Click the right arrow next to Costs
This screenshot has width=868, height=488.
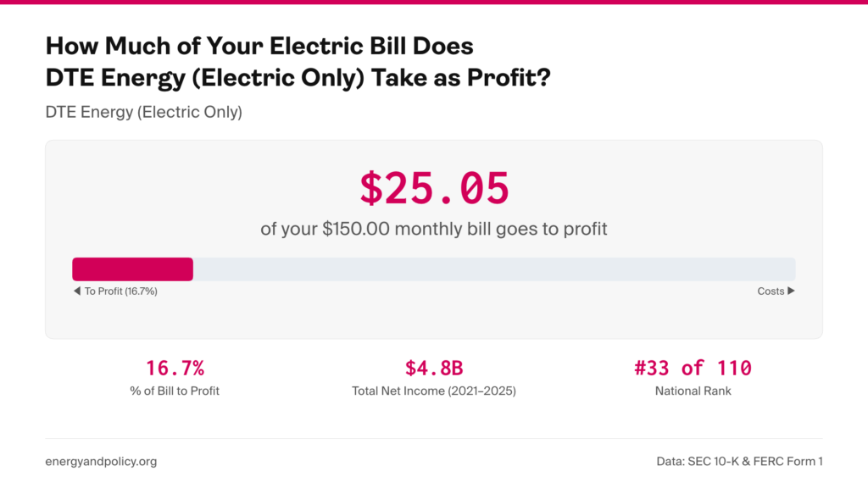[791, 291]
